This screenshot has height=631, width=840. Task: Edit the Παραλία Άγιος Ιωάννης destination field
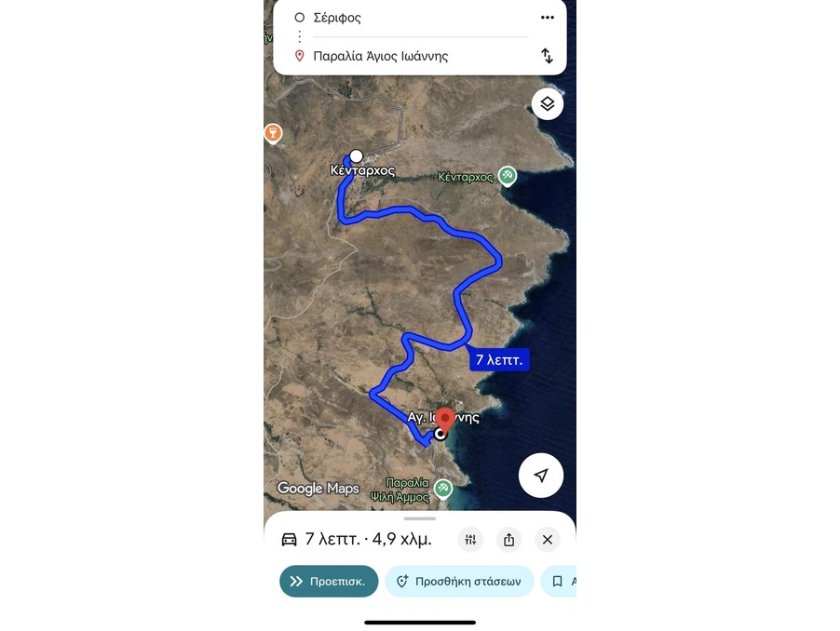pos(420,56)
